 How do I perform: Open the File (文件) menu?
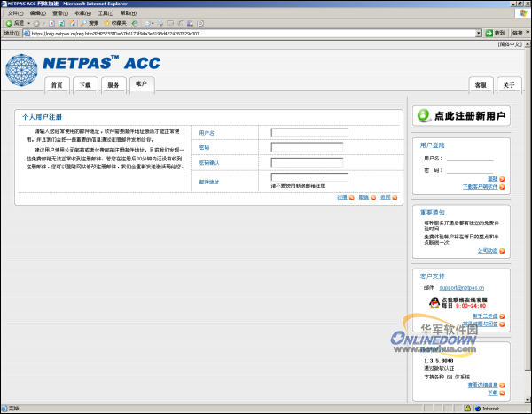[x=15, y=13]
